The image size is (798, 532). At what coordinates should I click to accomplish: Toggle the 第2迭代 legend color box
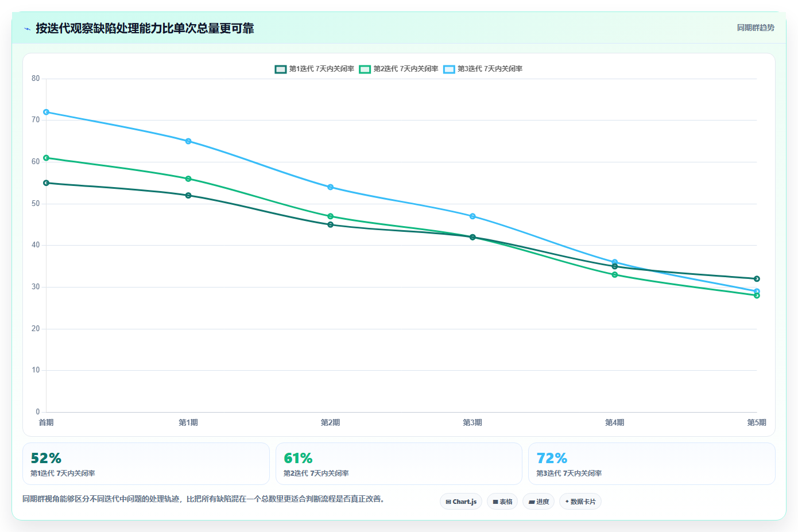coord(365,69)
